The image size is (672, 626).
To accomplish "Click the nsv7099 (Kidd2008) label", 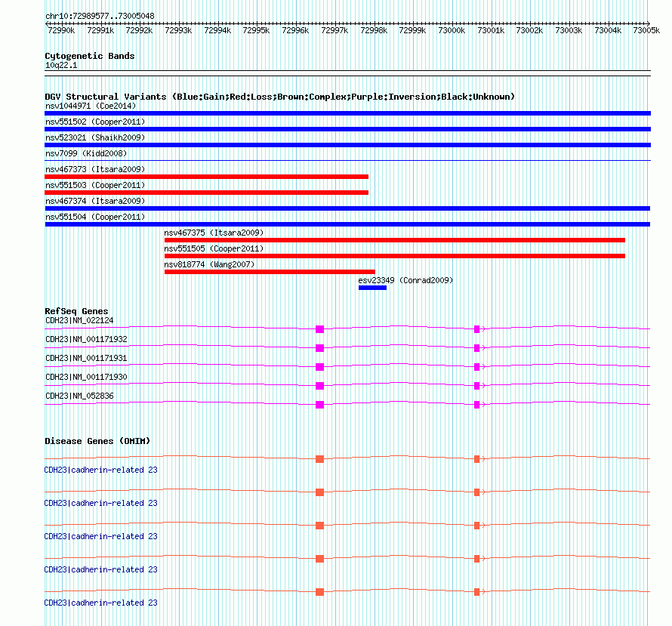I will [86, 153].
